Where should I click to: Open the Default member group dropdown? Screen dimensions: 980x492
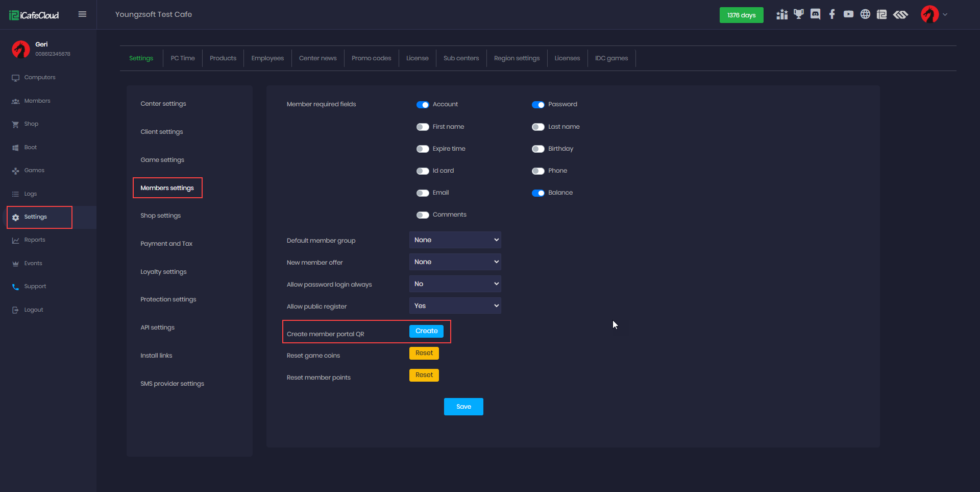455,240
